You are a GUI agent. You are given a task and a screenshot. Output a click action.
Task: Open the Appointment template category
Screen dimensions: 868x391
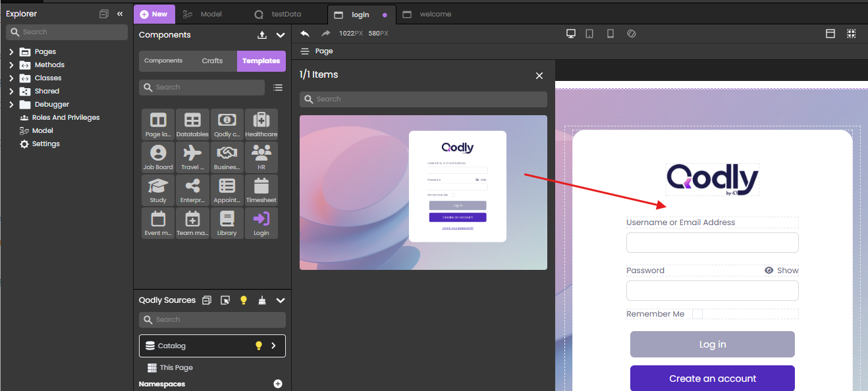(x=227, y=190)
